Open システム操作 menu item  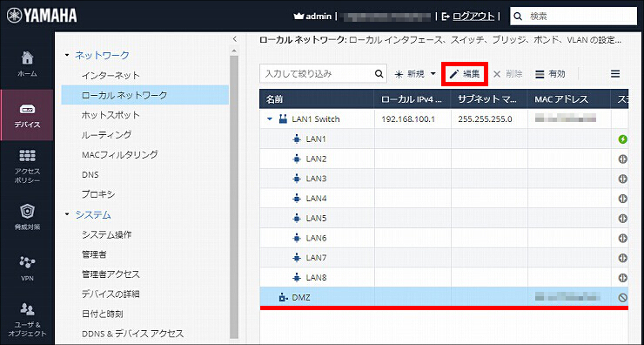tap(106, 234)
